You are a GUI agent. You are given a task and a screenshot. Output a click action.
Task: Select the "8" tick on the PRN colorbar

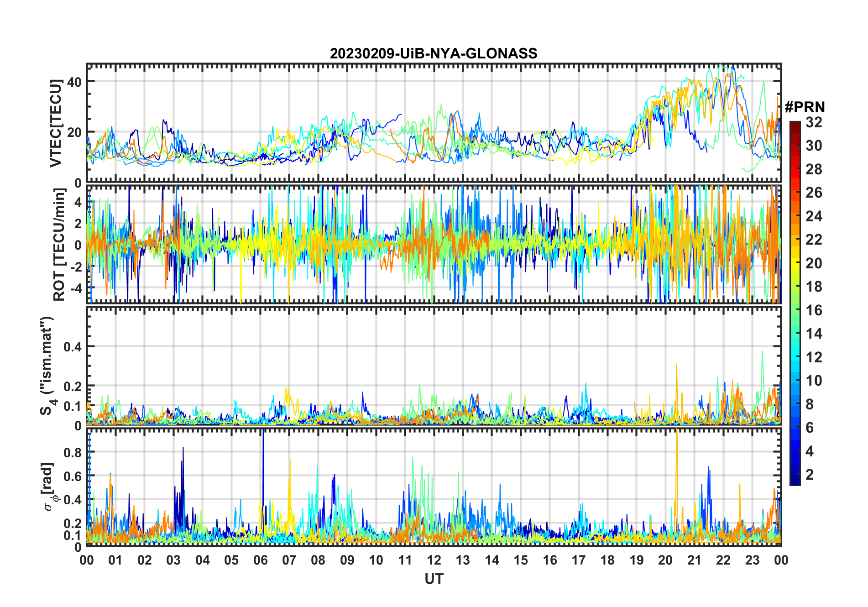coord(810,404)
